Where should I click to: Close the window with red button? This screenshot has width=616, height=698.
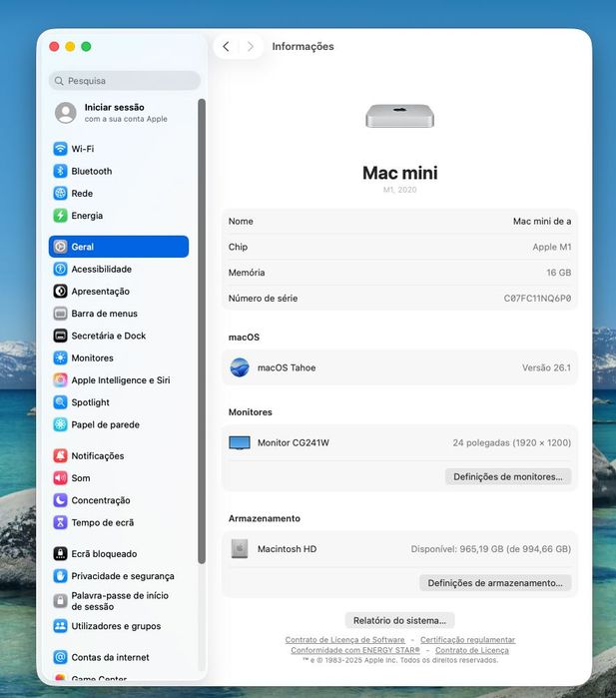(x=54, y=46)
